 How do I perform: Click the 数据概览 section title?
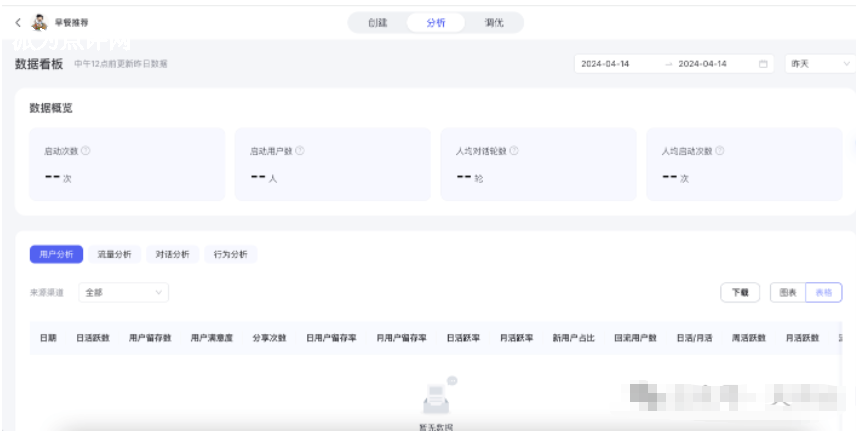pos(51,108)
